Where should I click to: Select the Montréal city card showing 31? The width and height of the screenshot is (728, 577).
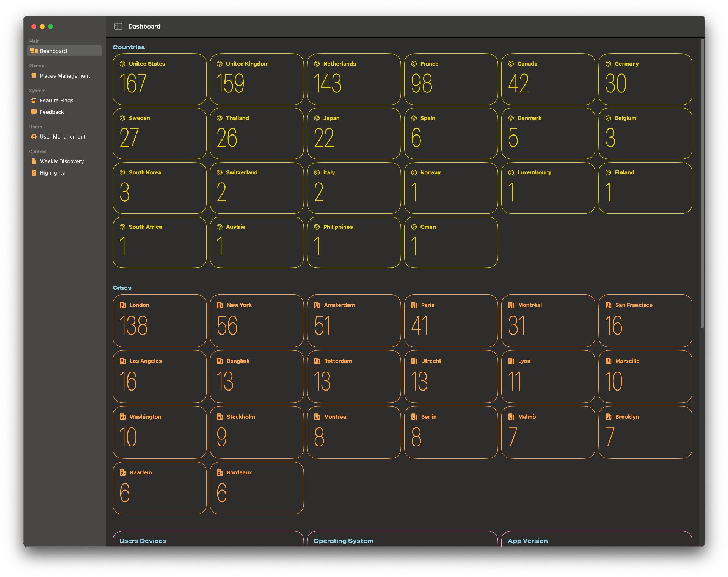pyautogui.click(x=548, y=321)
